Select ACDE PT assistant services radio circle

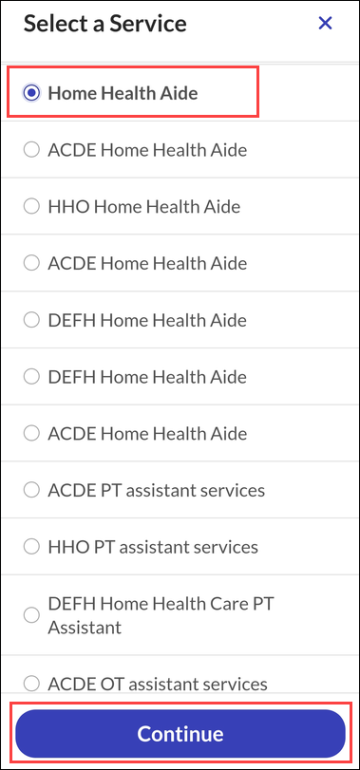point(31,490)
